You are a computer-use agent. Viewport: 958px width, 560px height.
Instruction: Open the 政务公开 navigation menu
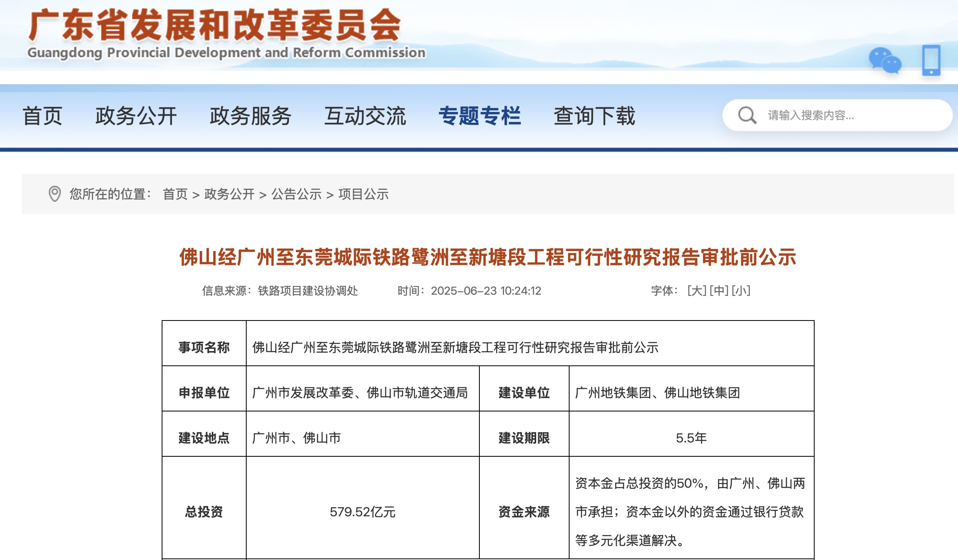(136, 116)
